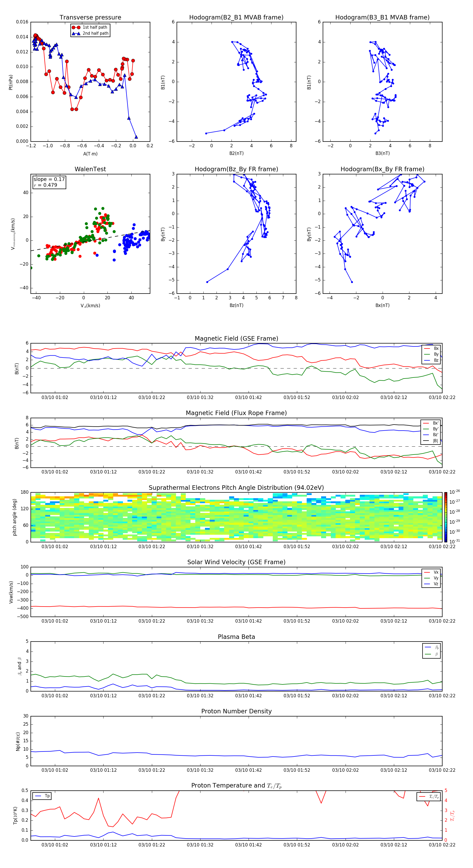Select the Vz entry in the velocity legend

[431, 584]
